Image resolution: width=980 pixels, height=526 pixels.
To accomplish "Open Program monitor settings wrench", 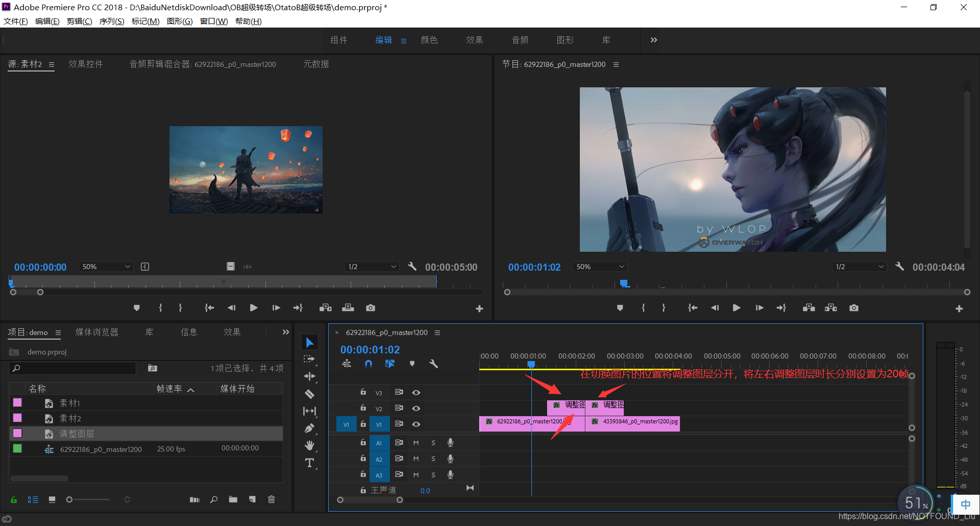I will [x=900, y=267].
